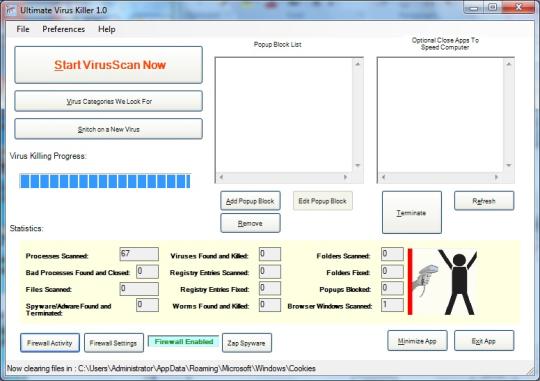Image resolution: width=540 pixels, height=381 pixels.
Task: Click Close Apps list scroll down arrow
Action: pyautogui.click(x=509, y=165)
